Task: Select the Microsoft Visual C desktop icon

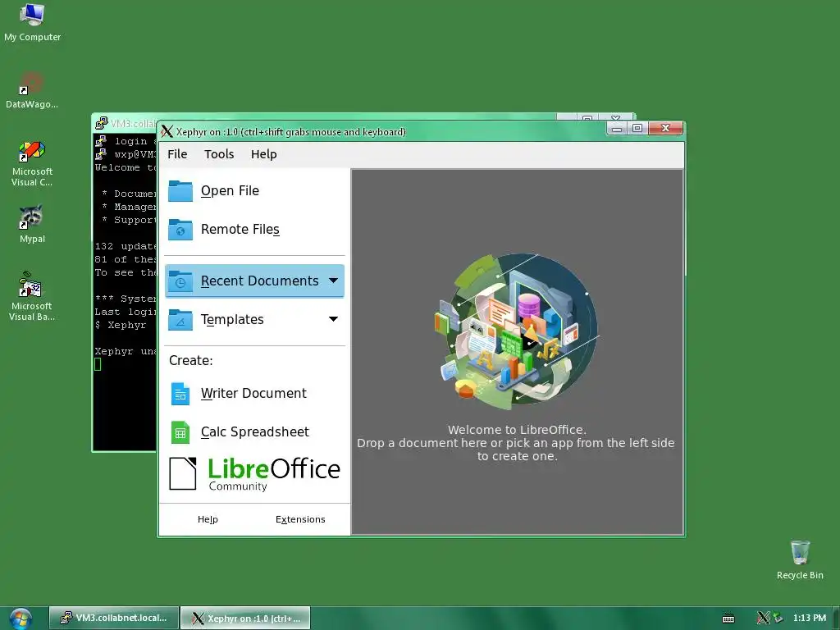Action: click(x=32, y=163)
